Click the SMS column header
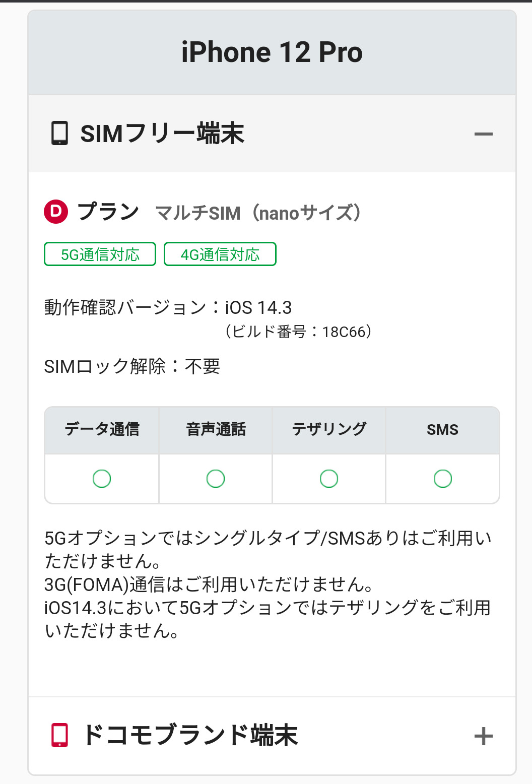Screen dimensions: 532x784 tap(443, 430)
